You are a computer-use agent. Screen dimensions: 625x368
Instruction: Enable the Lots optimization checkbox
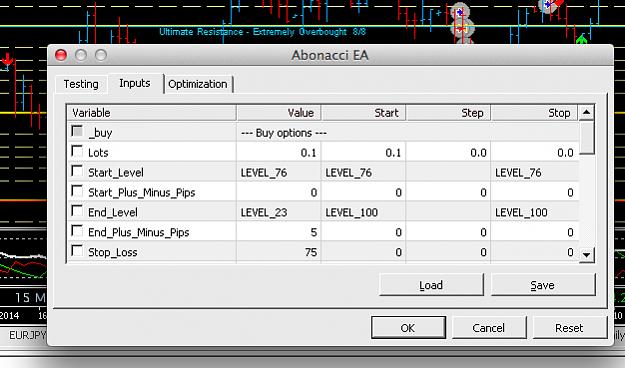tap(77, 151)
